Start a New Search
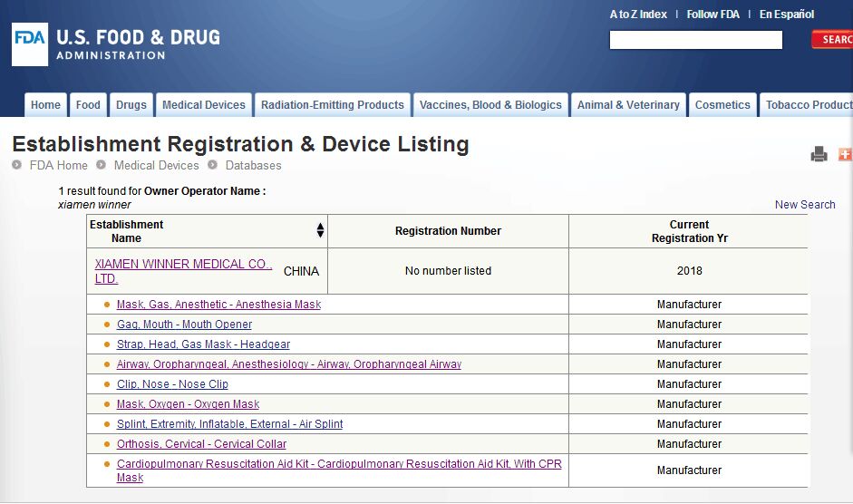Viewport: 853px width, 504px height. point(805,205)
